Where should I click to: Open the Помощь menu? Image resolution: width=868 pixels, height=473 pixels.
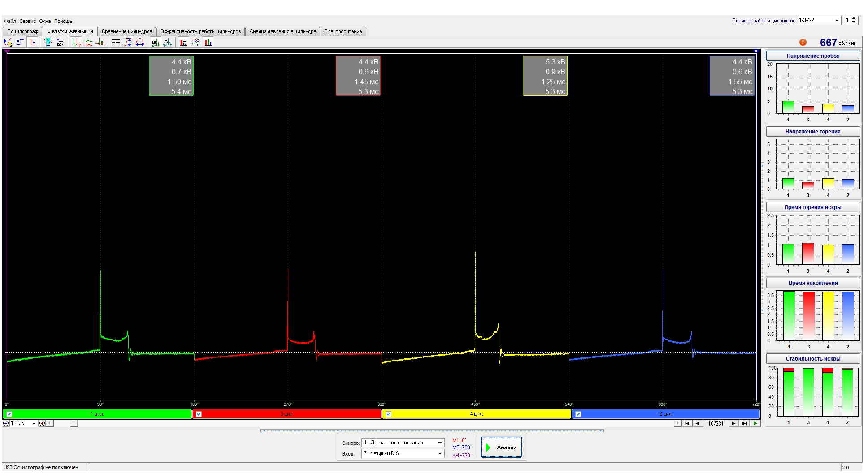[x=63, y=21]
